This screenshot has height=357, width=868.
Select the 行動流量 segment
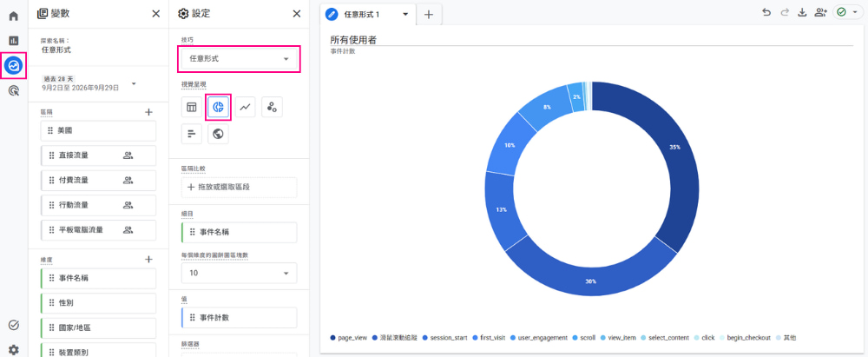point(98,204)
